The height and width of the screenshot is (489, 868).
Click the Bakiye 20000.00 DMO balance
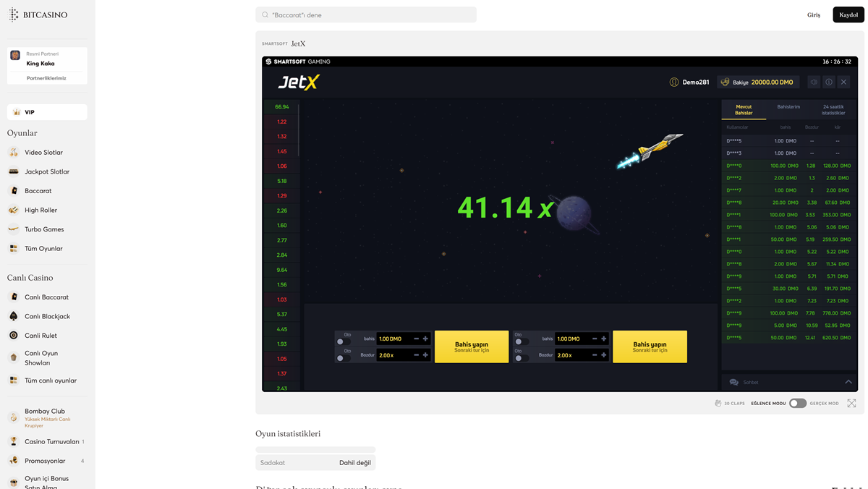point(759,82)
